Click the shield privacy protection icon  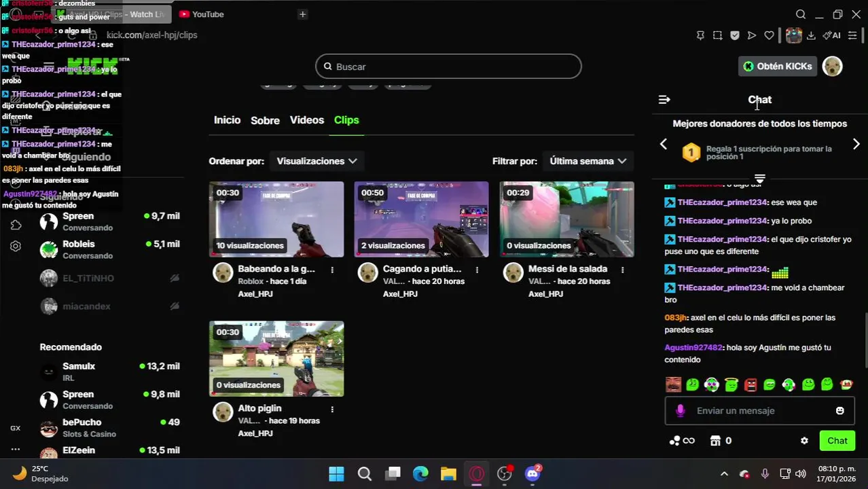point(735,35)
